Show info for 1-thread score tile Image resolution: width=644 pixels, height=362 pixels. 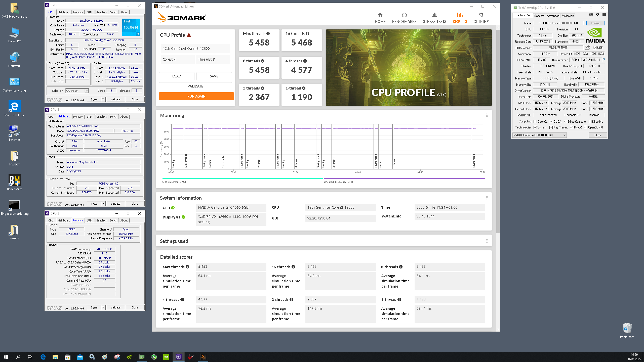[x=304, y=88]
